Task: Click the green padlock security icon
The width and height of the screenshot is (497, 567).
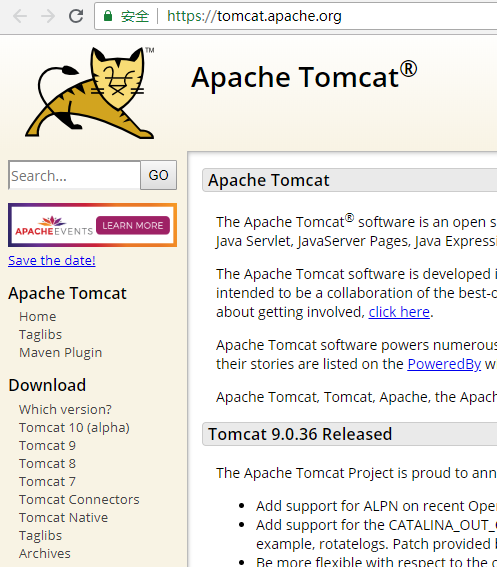Action: [108, 16]
